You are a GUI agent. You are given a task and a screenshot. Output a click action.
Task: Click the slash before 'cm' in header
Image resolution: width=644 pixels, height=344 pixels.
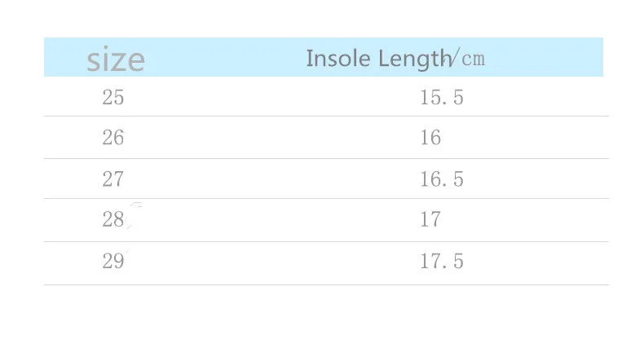454,57
